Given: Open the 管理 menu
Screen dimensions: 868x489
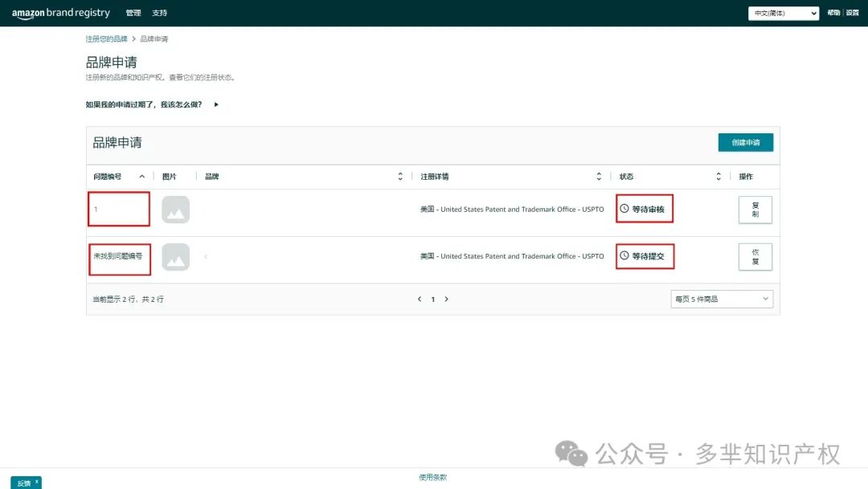Looking at the screenshot, I should pos(133,13).
